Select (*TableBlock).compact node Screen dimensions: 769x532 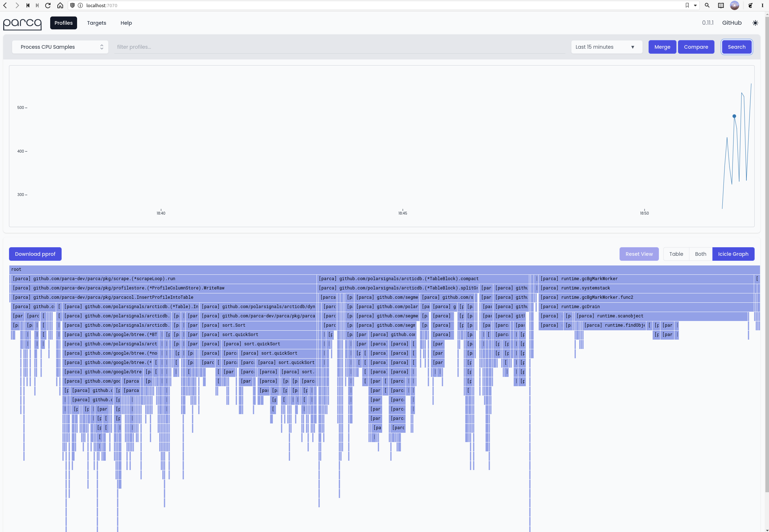point(423,279)
